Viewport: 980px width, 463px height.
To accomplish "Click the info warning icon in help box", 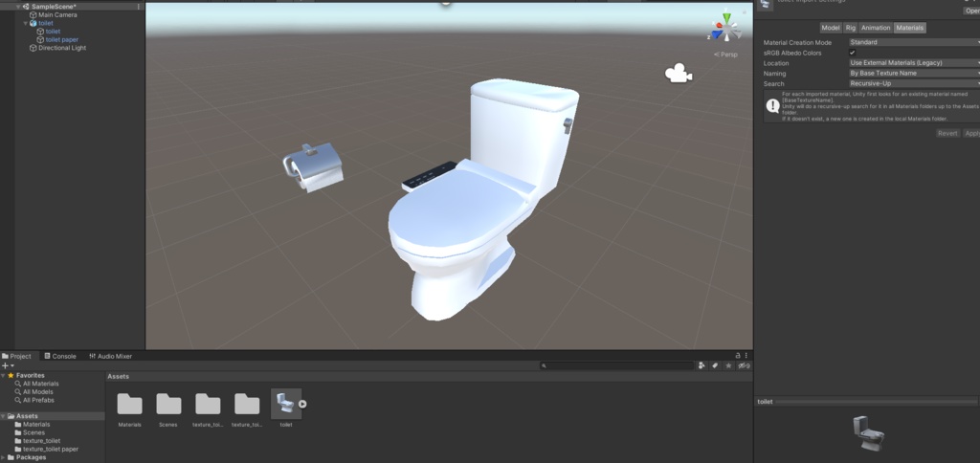I will pyautogui.click(x=772, y=106).
